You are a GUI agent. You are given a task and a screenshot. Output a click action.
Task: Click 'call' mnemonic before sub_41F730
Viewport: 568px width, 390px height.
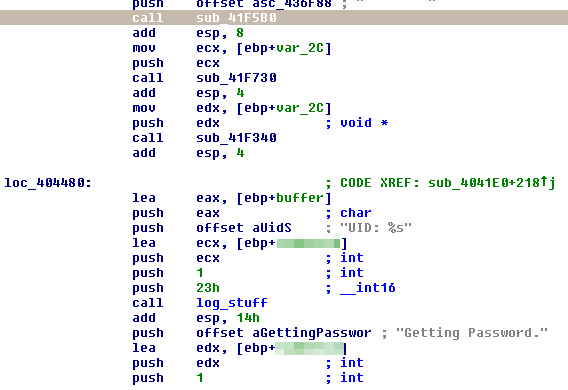click(148, 78)
